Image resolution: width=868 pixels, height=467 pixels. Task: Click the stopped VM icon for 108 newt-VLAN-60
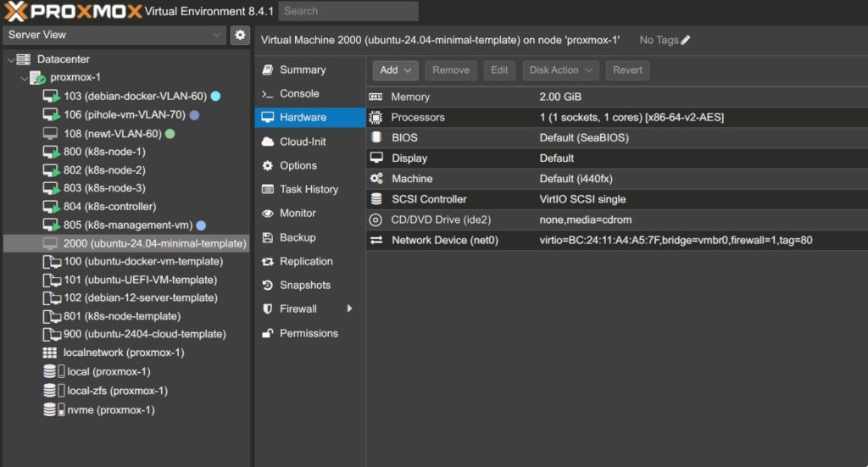(x=50, y=133)
